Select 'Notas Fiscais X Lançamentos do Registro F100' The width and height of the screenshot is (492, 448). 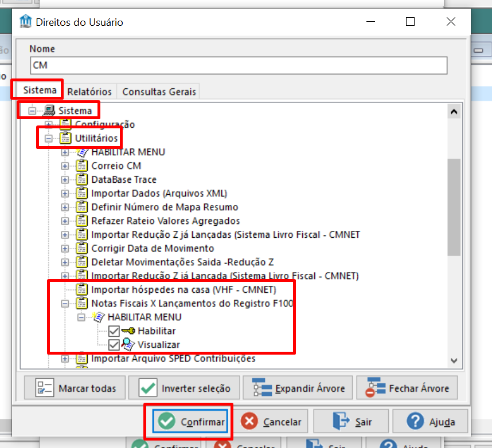click(192, 303)
